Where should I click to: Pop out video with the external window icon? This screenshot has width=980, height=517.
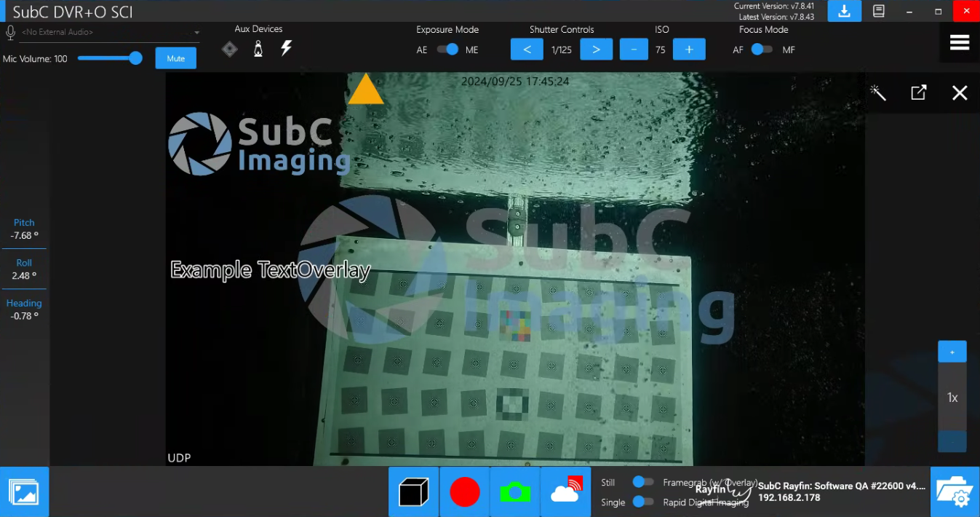coord(919,92)
